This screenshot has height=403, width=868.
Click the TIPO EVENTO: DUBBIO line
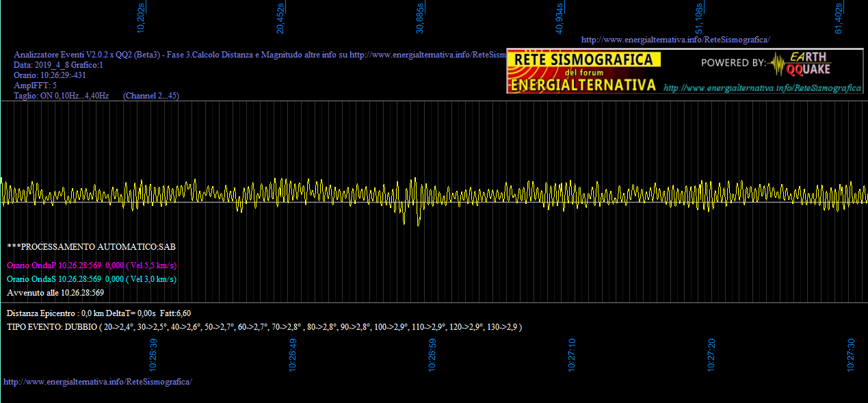265,327
